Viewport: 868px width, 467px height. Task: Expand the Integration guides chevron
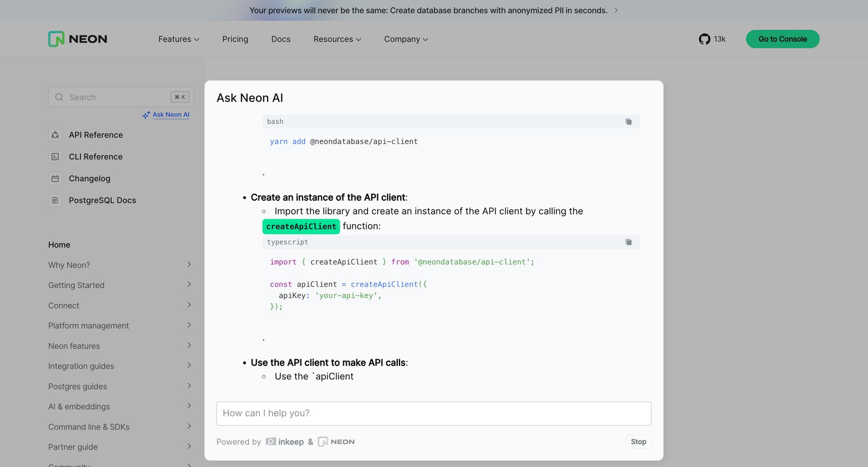coord(189,365)
